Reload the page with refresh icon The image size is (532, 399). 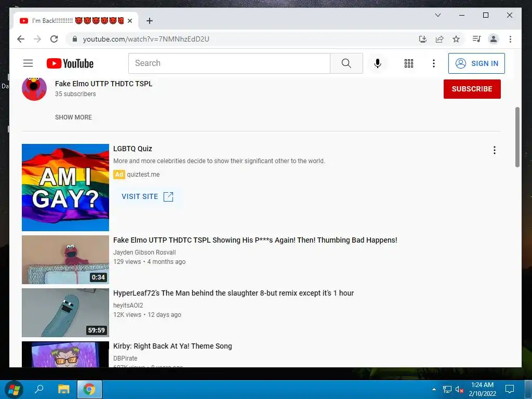[x=54, y=39]
